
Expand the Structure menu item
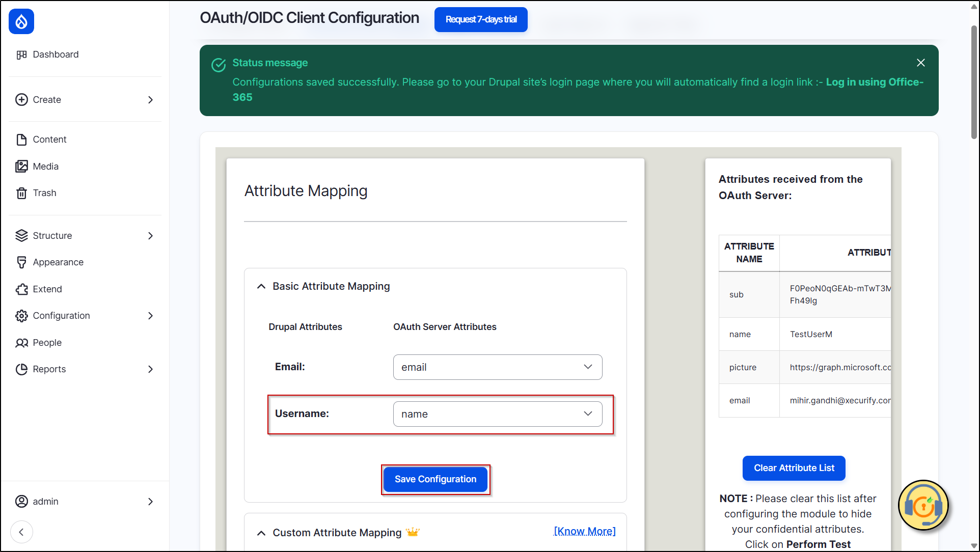click(150, 236)
